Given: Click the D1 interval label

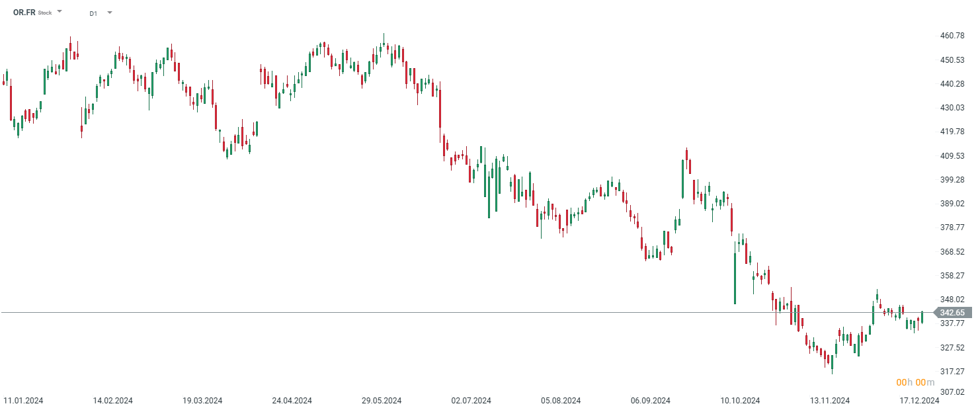Looking at the screenshot, I should (93, 13).
